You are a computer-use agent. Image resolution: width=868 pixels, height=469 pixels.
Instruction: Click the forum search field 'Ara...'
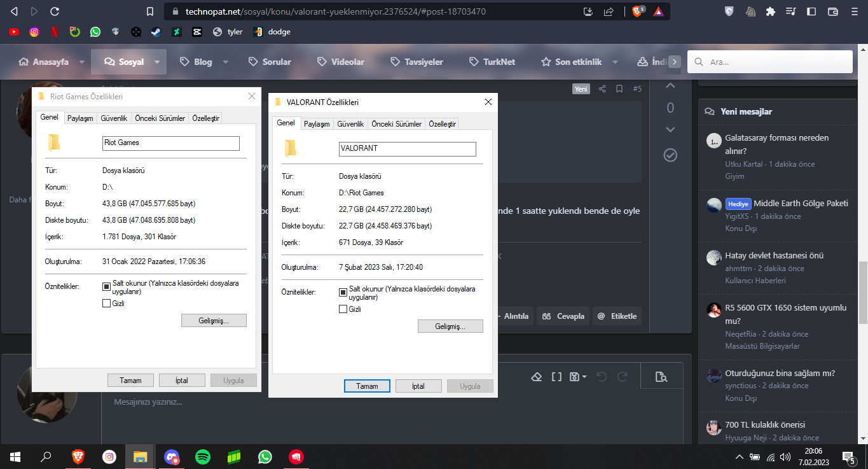point(770,62)
